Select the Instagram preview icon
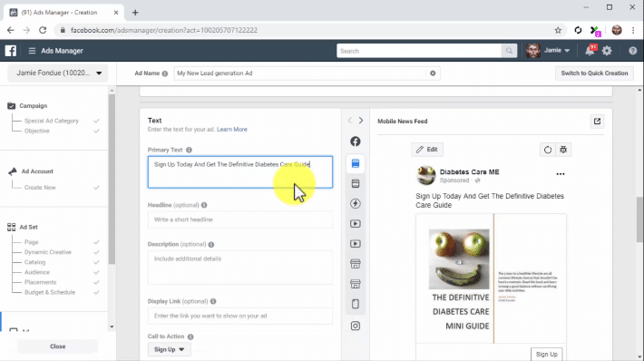 point(356,326)
